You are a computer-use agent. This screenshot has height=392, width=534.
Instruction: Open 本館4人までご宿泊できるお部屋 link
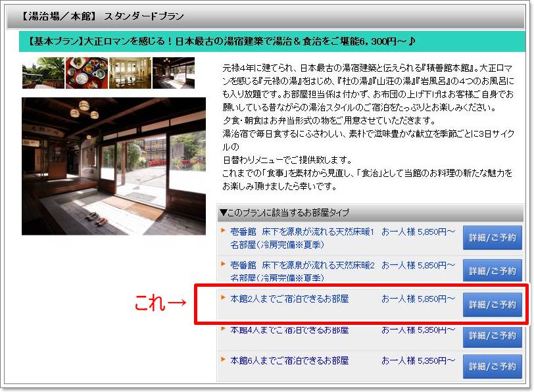click(289, 330)
